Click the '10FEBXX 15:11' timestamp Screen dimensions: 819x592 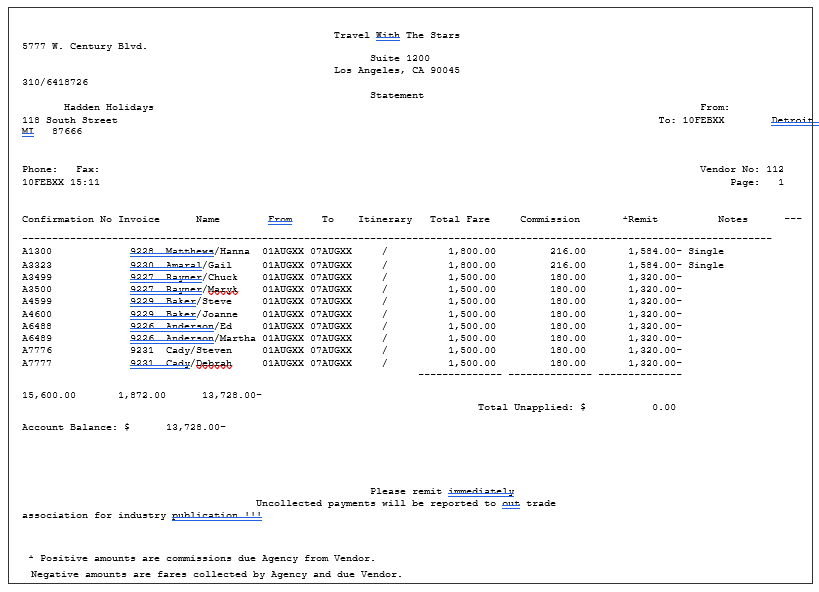coord(61,182)
